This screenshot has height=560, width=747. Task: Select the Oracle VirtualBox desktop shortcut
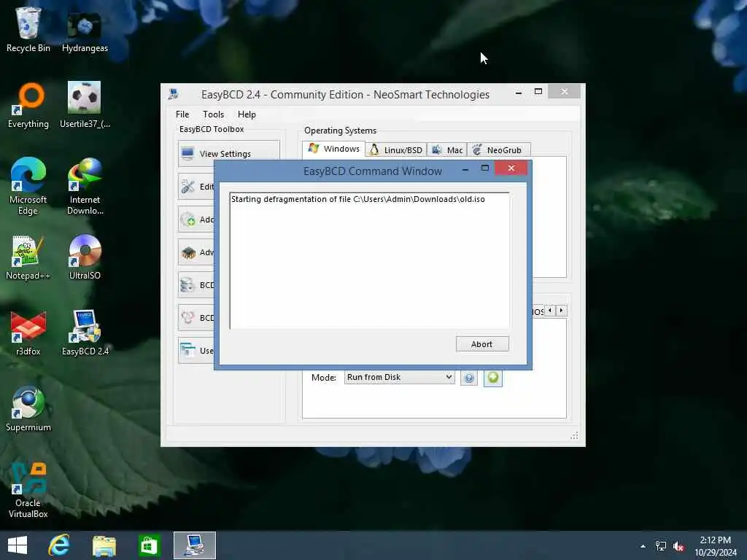point(28,490)
